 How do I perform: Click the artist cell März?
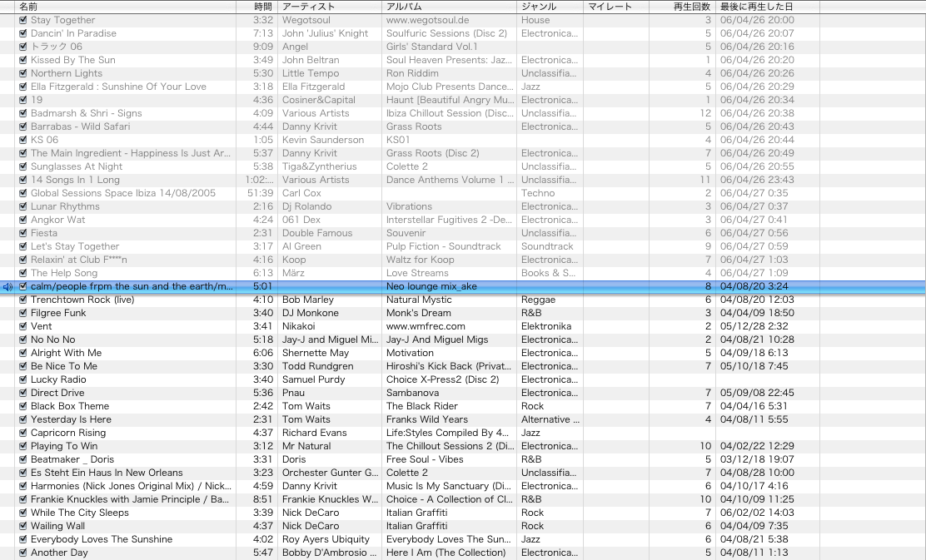(293, 273)
